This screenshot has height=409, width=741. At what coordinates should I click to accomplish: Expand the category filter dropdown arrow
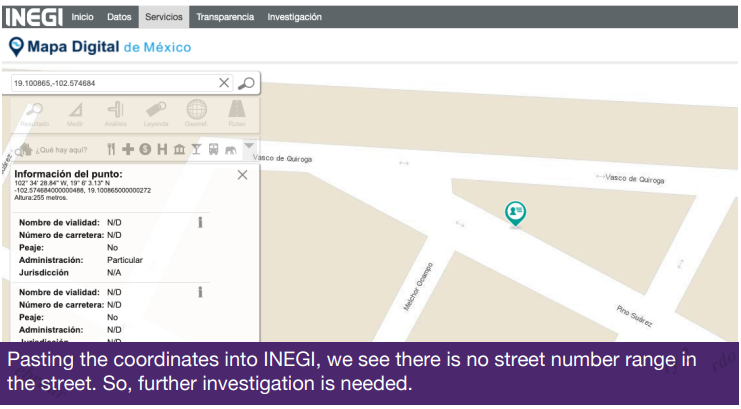tap(250, 145)
